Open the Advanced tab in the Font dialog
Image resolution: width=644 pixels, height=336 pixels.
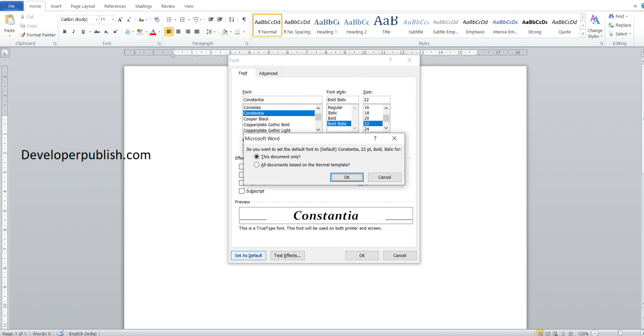tap(268, 73)
